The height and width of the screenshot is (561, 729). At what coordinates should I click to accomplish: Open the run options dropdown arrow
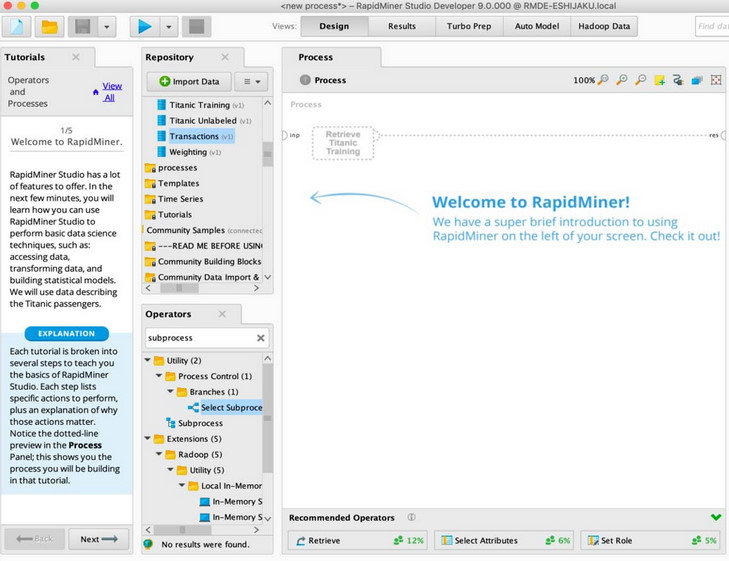(168, 26)
